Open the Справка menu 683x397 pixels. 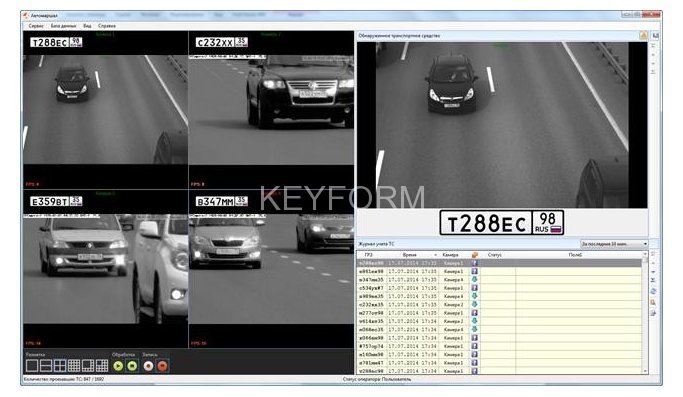107,26
